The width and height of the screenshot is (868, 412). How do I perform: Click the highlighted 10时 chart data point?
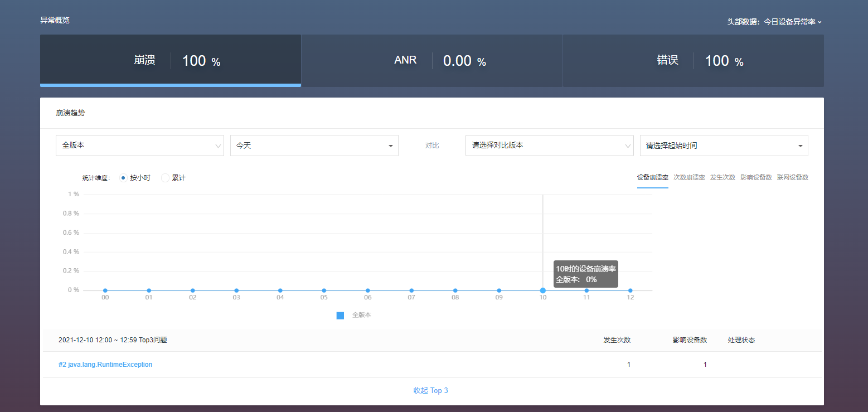(x=542, y=290)
